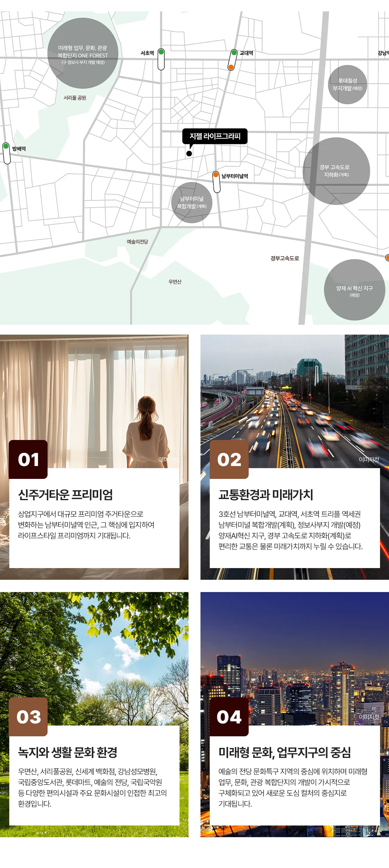Click the 01 number badge
This screenshot has height=868, width=389.
pos(28,459)
